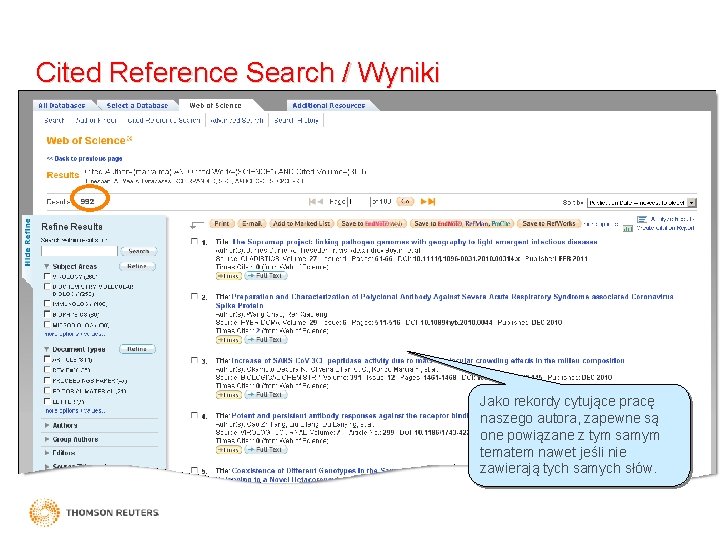
Task: Collapse the Subject Areas section
Action: pos(47,266)
